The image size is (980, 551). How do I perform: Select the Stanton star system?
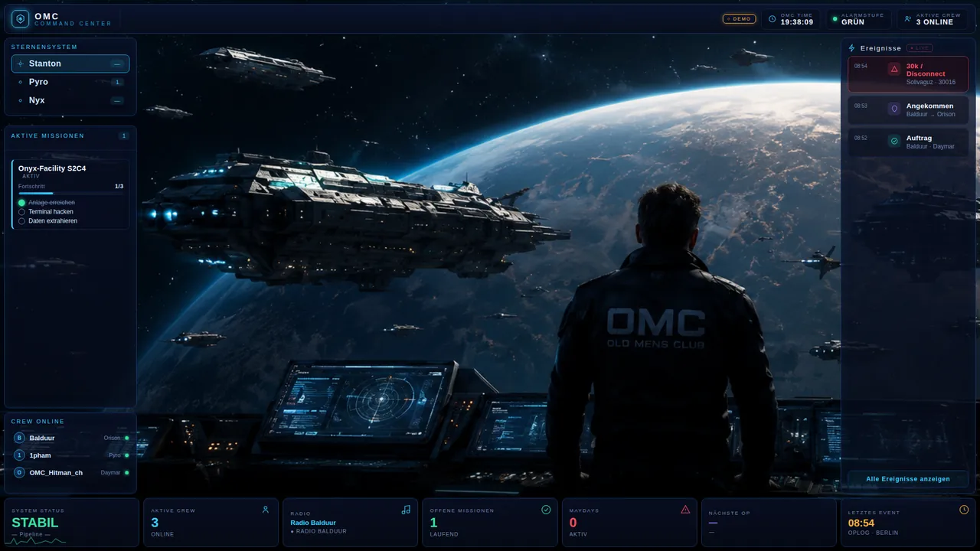point(70,64)
